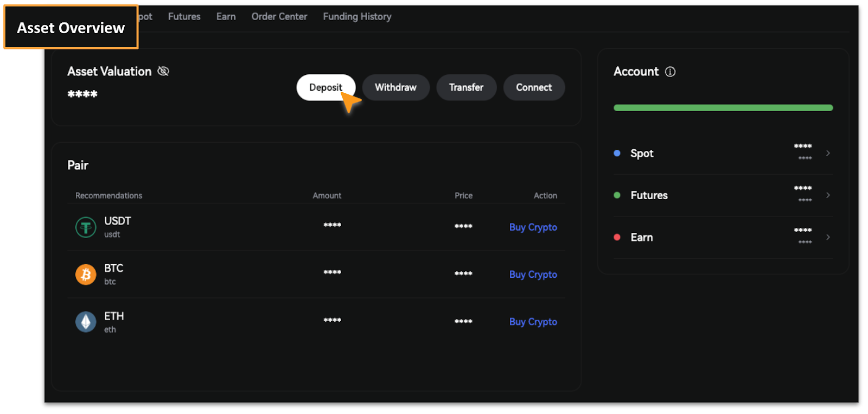Select the Spot account row label
868x414 pixels.
(x=642, y=154)
